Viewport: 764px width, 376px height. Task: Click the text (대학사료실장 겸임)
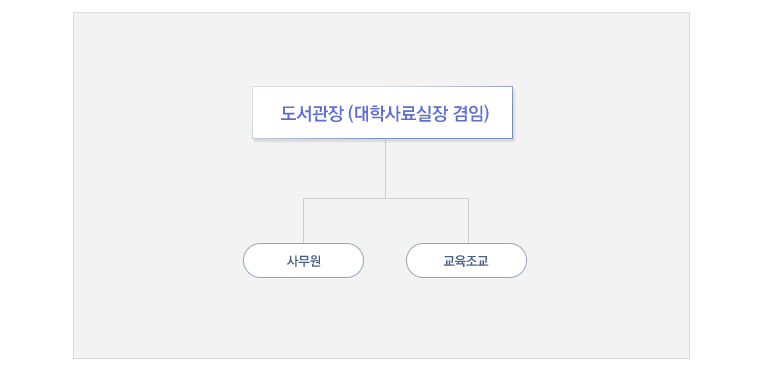tap(419, 114)
